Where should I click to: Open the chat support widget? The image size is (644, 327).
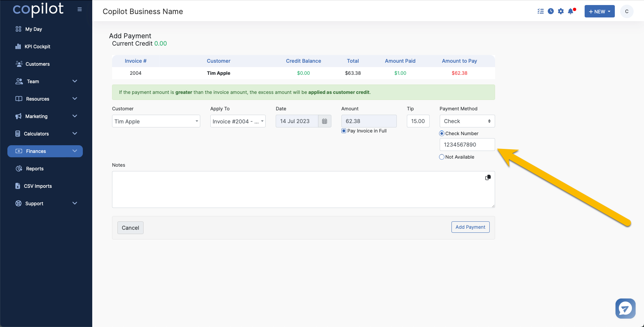625,309
